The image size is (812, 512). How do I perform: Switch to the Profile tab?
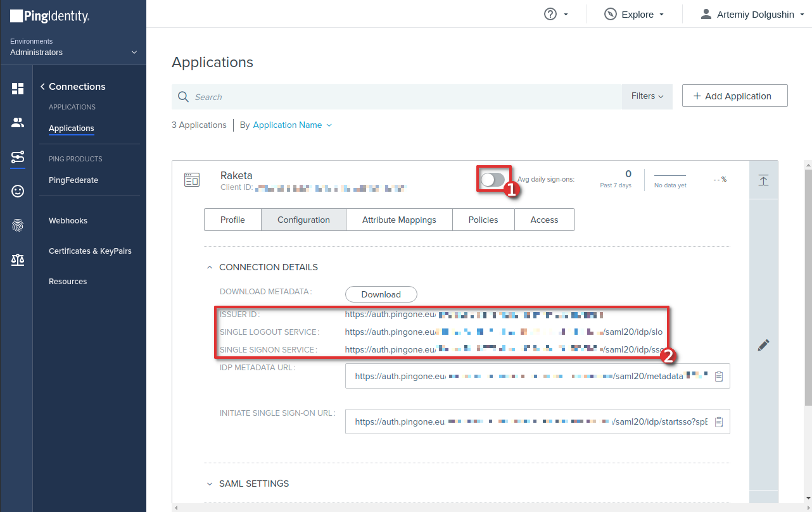pos(232,220)
